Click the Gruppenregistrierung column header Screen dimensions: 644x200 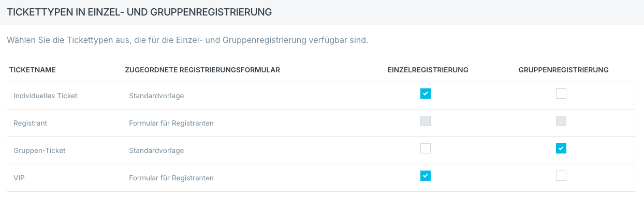pos(564,70)
